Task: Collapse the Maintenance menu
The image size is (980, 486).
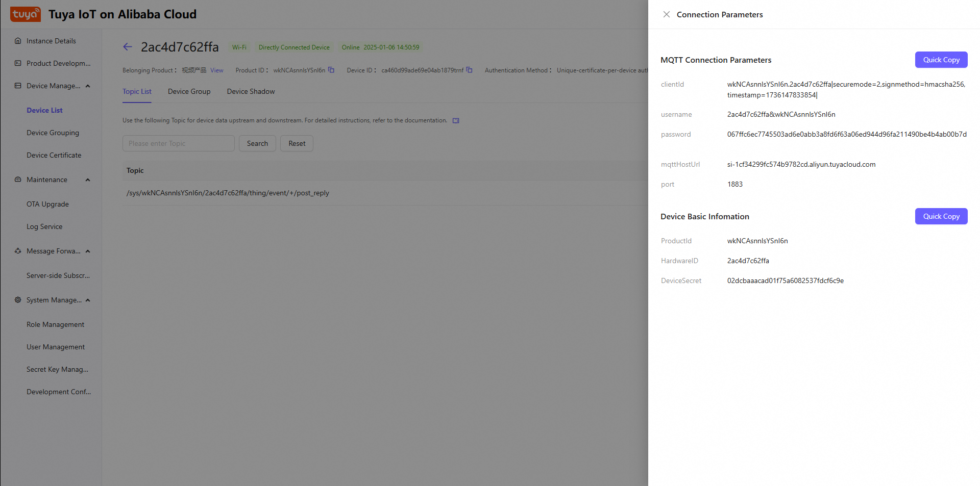Action: pyautogui.click(x=88, y=180)
